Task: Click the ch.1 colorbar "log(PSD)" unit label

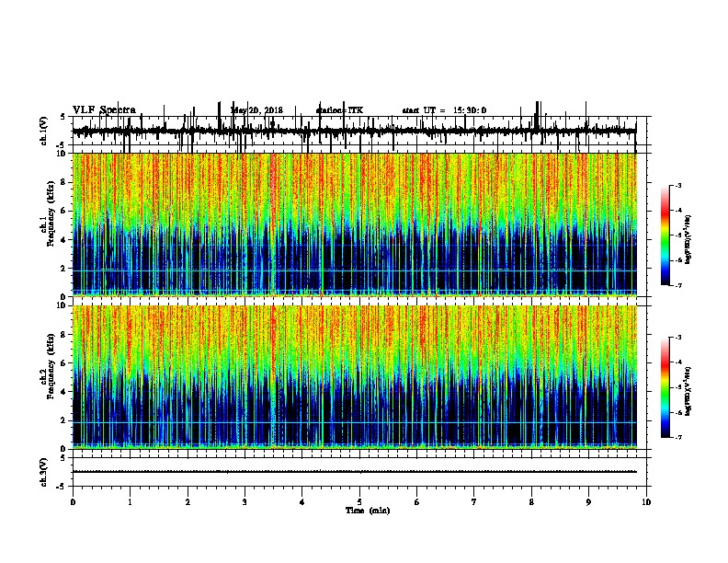Action: point(688,239)
